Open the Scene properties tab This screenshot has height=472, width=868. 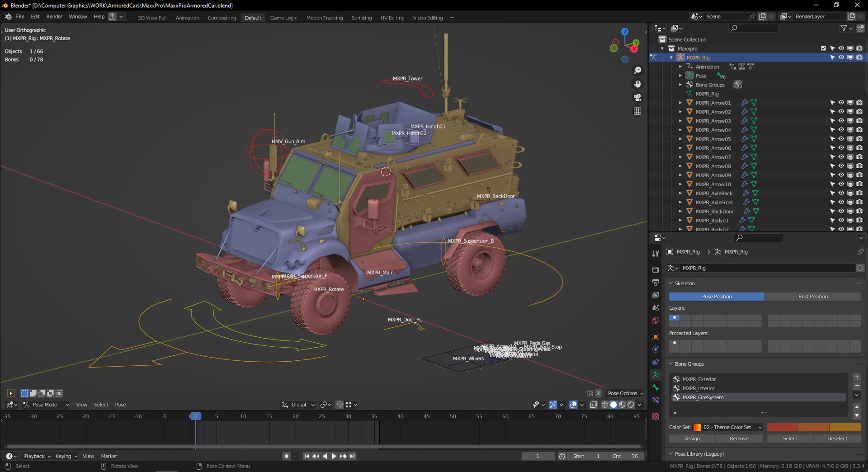click(656, 308)
